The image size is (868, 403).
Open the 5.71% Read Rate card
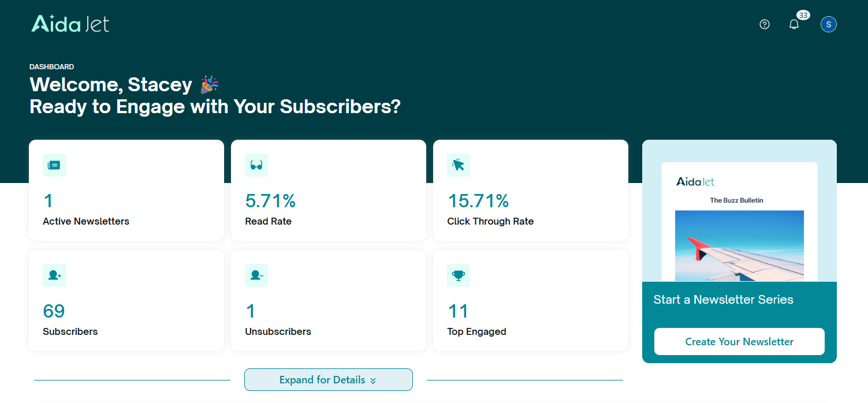pyautogui.click(x=329, y=191)
